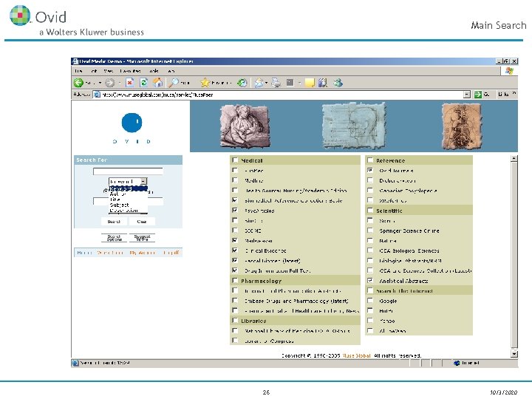The width and height of the screenshot is (532, 399).
Task: Click the Research books toolbar icon
Action: click(x=323, y=83)
